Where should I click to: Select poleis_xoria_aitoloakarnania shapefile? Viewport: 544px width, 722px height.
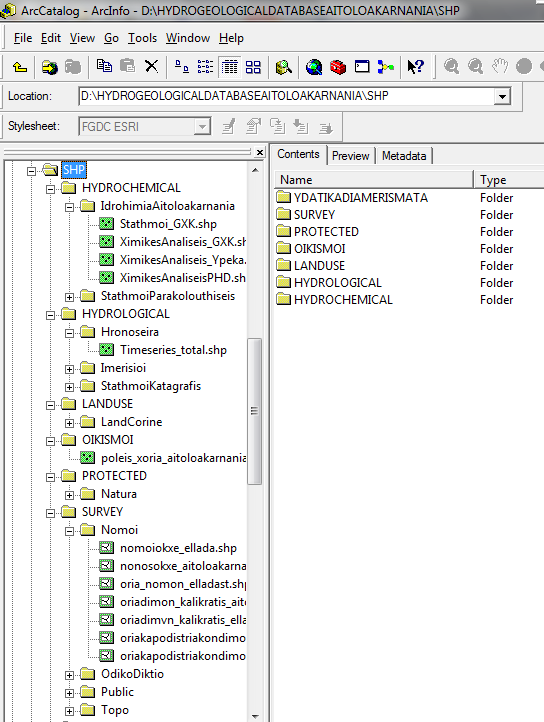coord(173,458)
